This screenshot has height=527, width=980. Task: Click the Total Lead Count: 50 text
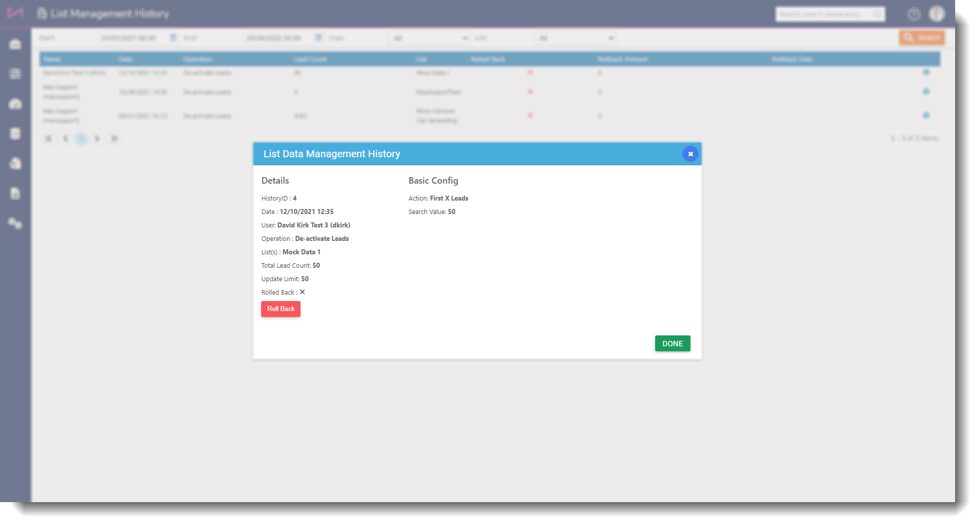point(291,265)
